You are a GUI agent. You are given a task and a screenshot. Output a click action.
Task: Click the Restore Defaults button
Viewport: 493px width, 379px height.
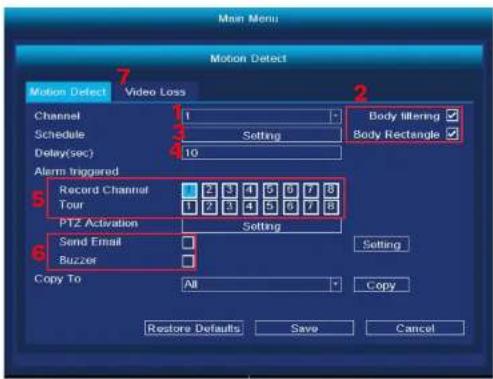(x=194, y=328)
